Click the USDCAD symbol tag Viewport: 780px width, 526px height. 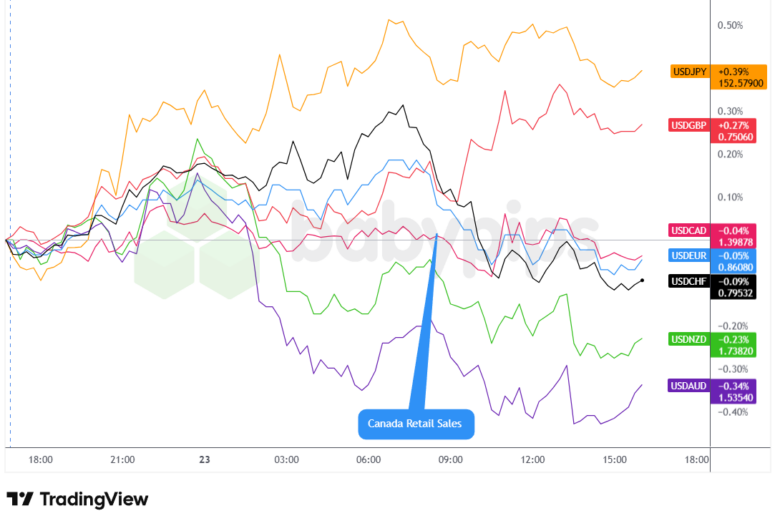691,231
